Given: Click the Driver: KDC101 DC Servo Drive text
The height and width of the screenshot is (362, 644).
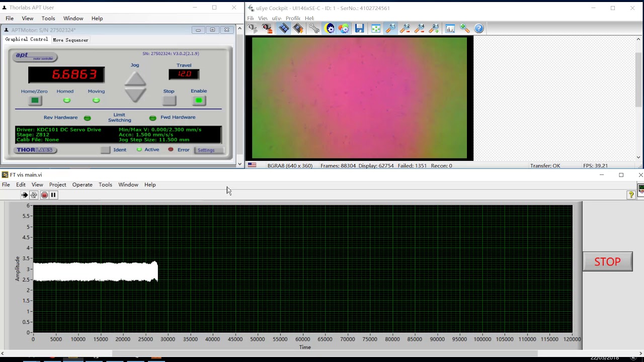Looking at the screenshot, I should pyautogui.click(x=59, y=130).
